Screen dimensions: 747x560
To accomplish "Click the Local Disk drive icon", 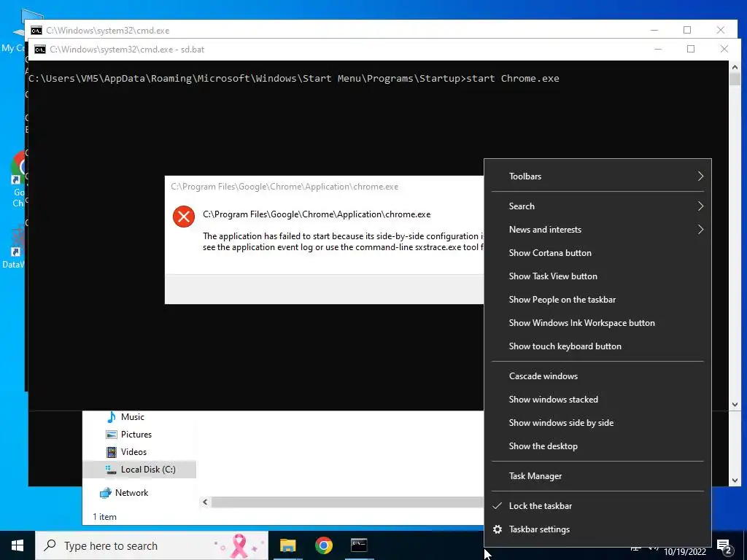I will pyautogui.click(x=111, y=470).
